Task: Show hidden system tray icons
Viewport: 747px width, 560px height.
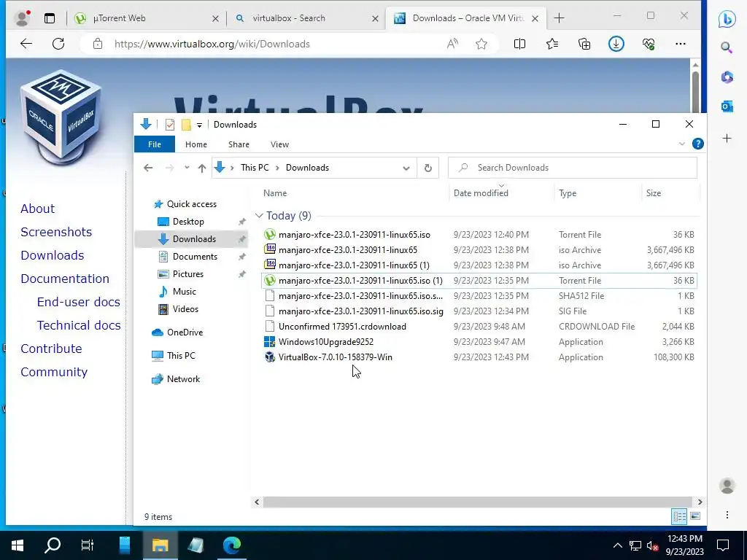Action: point(617,545)
